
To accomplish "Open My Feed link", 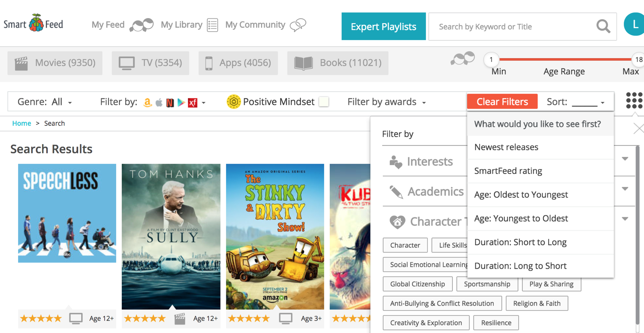I will [108, 25].
